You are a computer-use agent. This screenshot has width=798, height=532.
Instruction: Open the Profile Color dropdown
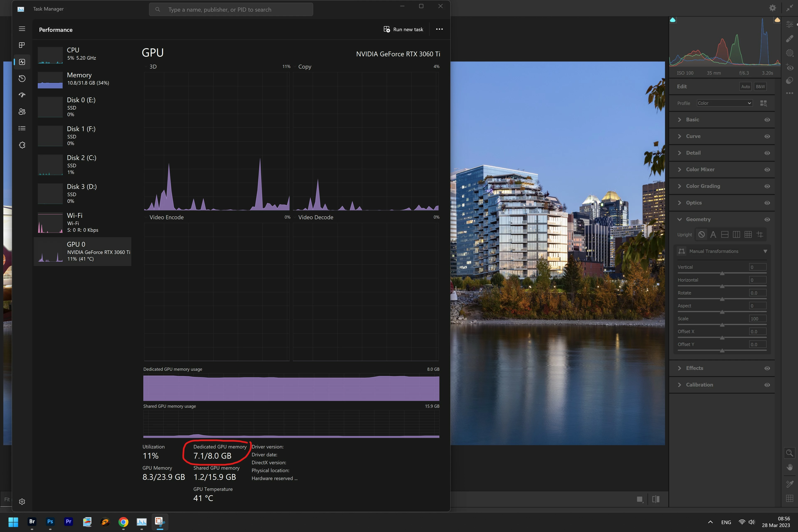point(725,103)
